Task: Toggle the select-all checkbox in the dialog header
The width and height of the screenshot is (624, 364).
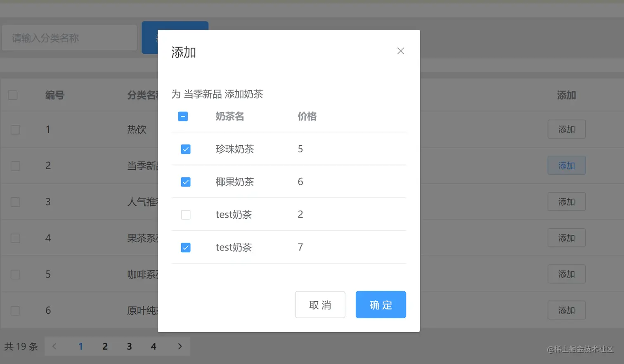Action: [183, 116]
